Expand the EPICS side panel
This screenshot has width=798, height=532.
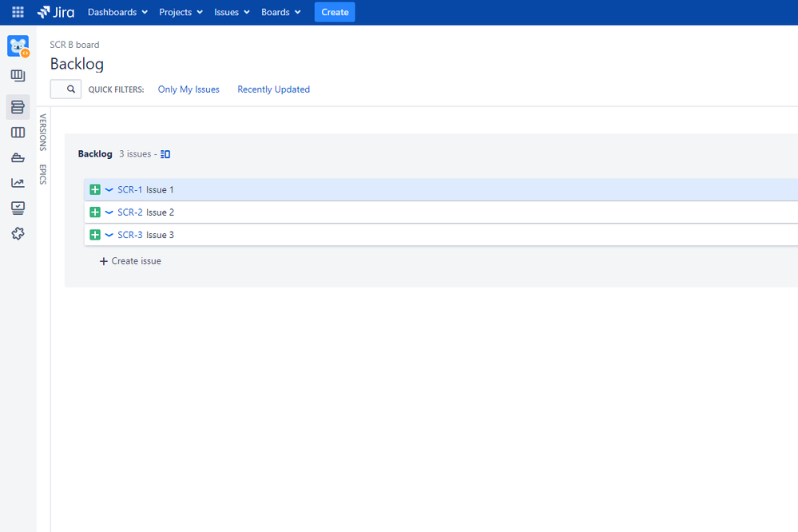point(43,174)
